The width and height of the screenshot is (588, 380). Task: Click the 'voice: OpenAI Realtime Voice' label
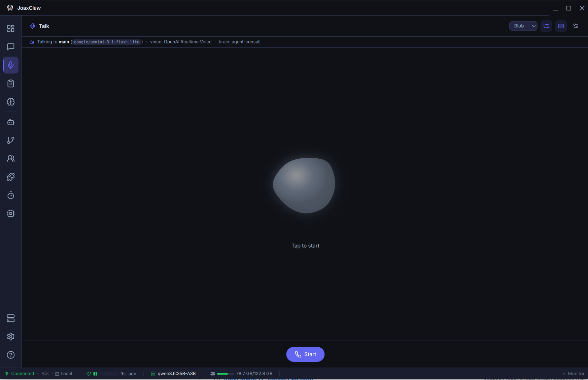click(181, 42)
